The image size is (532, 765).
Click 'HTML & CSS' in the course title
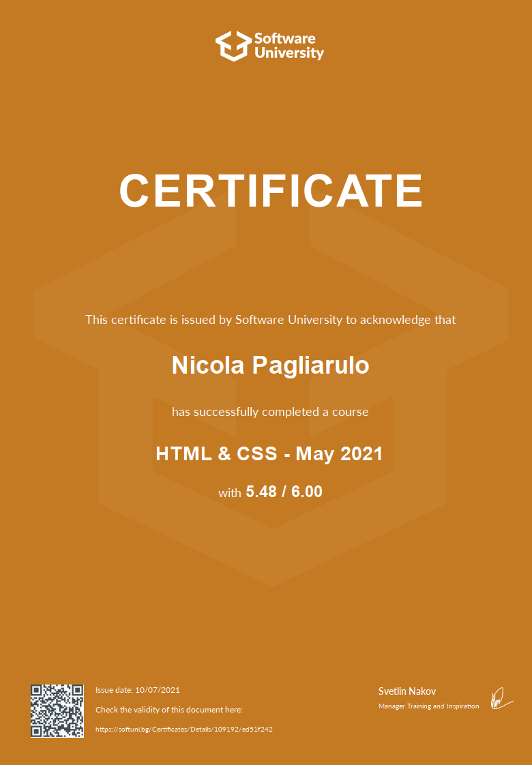tap(217, 453)
